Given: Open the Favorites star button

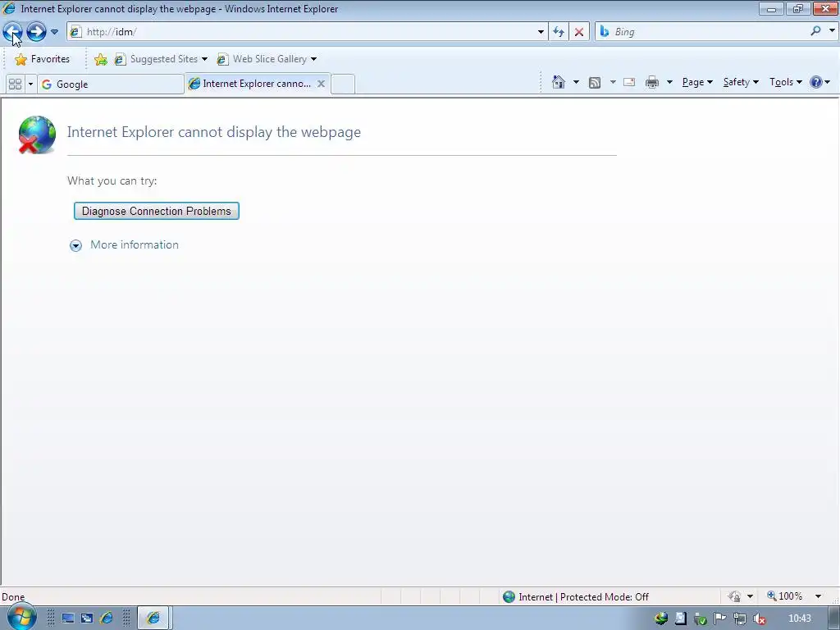Looking at the screenshot, I should click(43, 59).
